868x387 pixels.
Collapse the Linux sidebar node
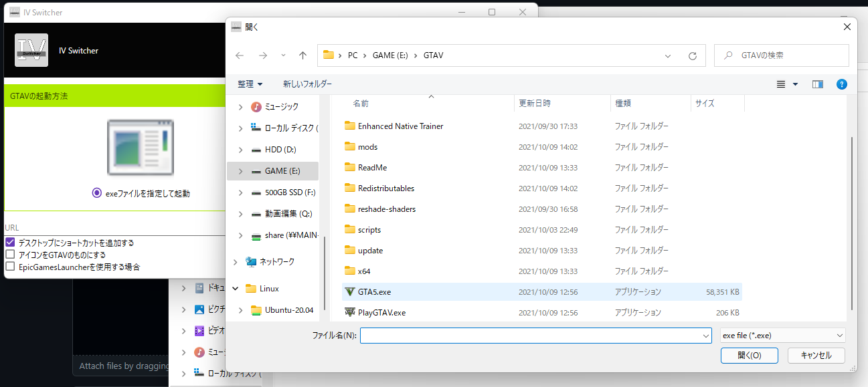coord(236,289)
